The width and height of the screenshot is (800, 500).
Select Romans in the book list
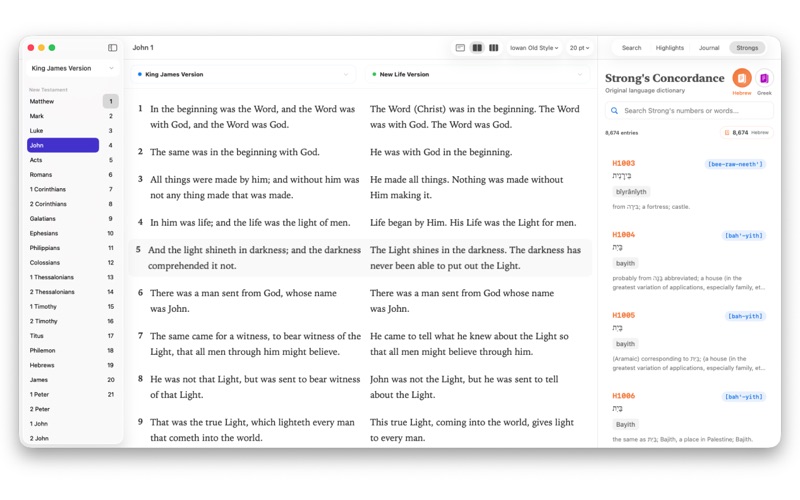click(x=63, y=174)
